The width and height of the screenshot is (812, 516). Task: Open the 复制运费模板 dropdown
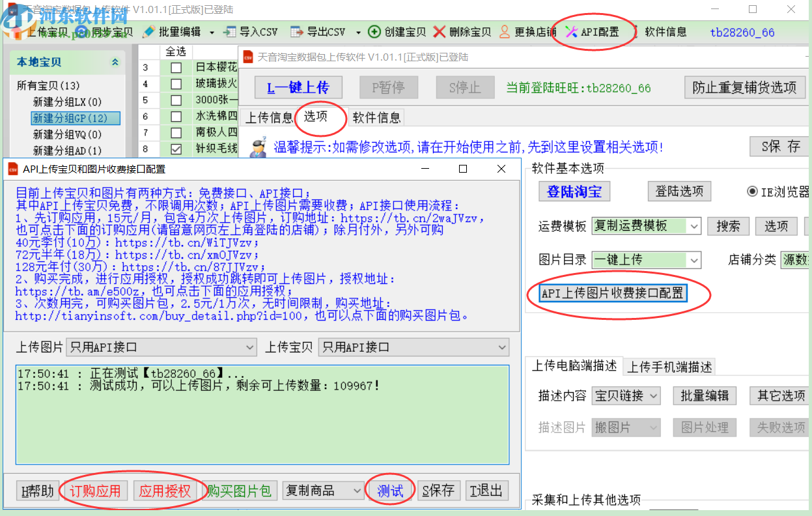pos(695,226)
